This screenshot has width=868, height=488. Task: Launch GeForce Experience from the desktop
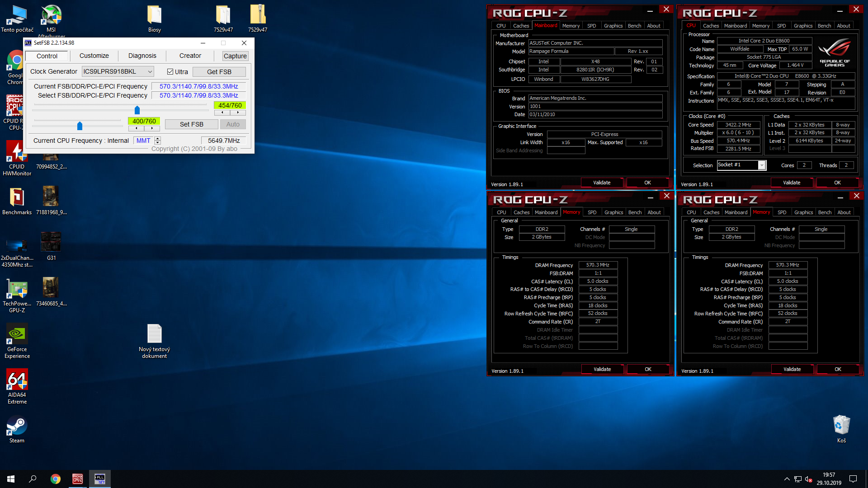pyautogui.click(x=17, y=341)
